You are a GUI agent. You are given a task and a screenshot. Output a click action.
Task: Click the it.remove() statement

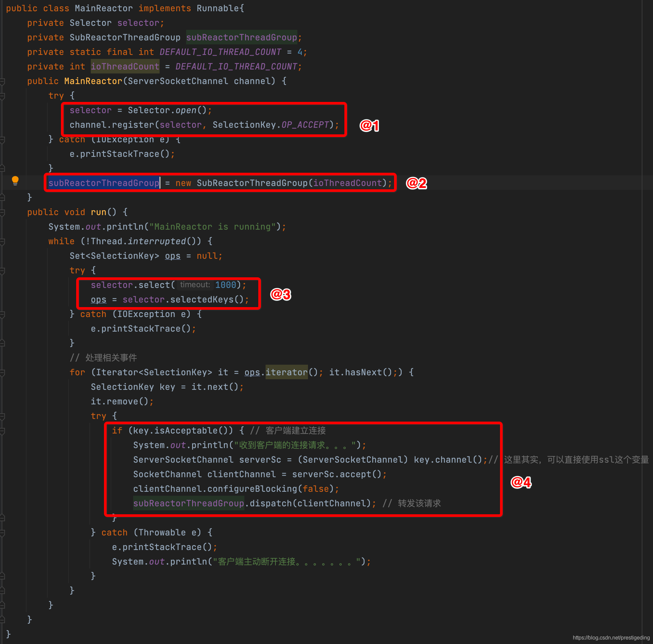tap(122, 401)
